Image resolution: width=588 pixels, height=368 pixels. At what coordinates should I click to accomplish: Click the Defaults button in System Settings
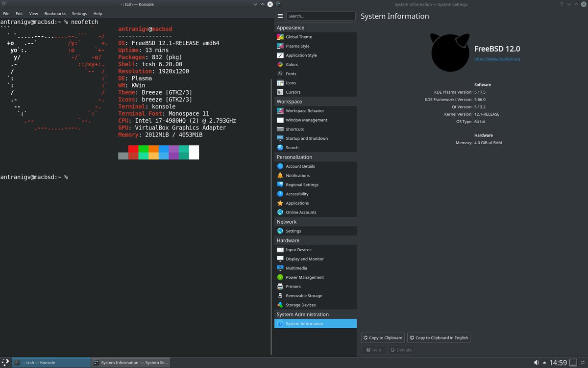coord(401,350)
